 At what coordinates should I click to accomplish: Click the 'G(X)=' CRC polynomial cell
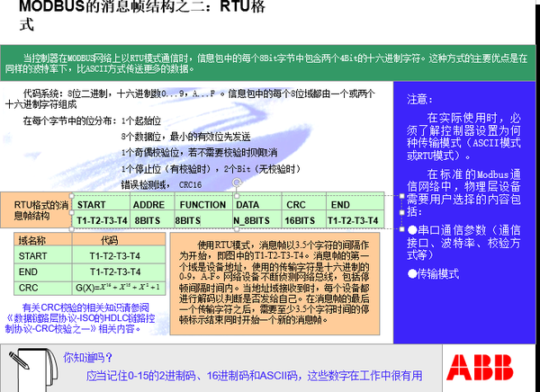[x=119, y=288]
